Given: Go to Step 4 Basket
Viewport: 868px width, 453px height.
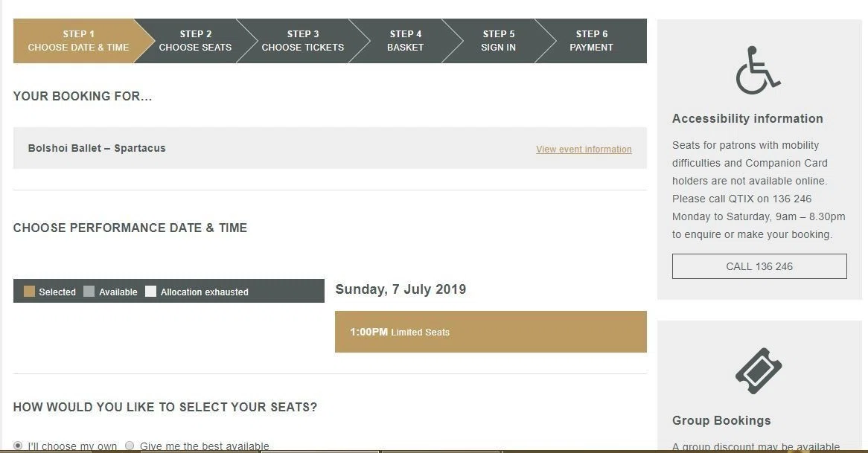Looking at the screenshot, I should [x=405, y=41].
